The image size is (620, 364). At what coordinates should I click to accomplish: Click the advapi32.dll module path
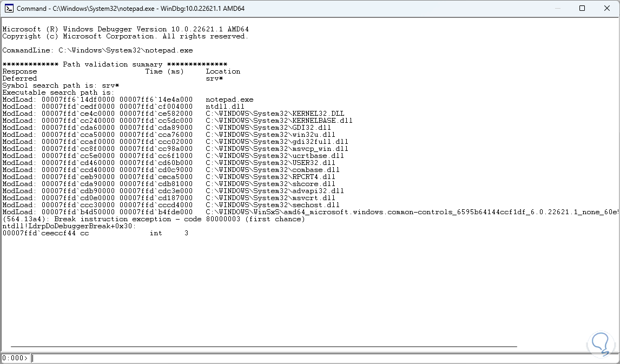[x=275, y=191]
